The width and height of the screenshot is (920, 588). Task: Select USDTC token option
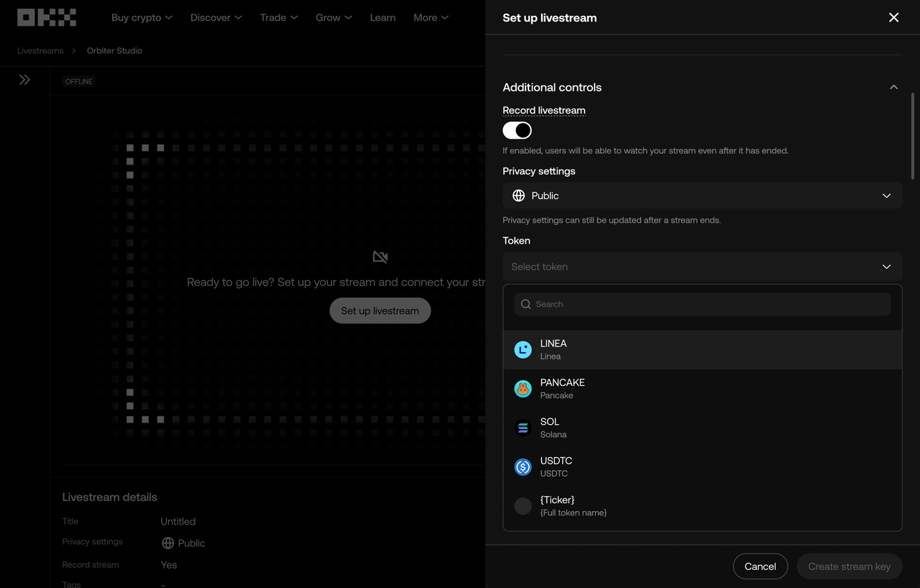pos(702,467)
